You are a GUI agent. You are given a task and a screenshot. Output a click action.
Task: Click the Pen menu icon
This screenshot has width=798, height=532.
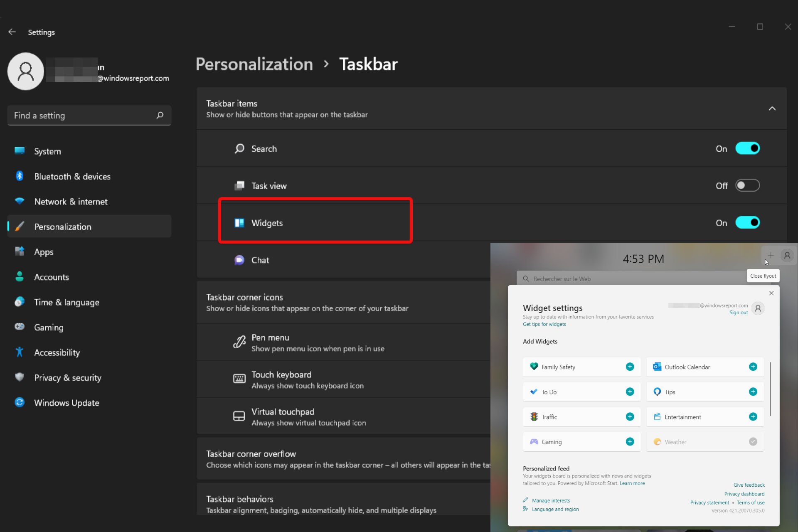239,342
